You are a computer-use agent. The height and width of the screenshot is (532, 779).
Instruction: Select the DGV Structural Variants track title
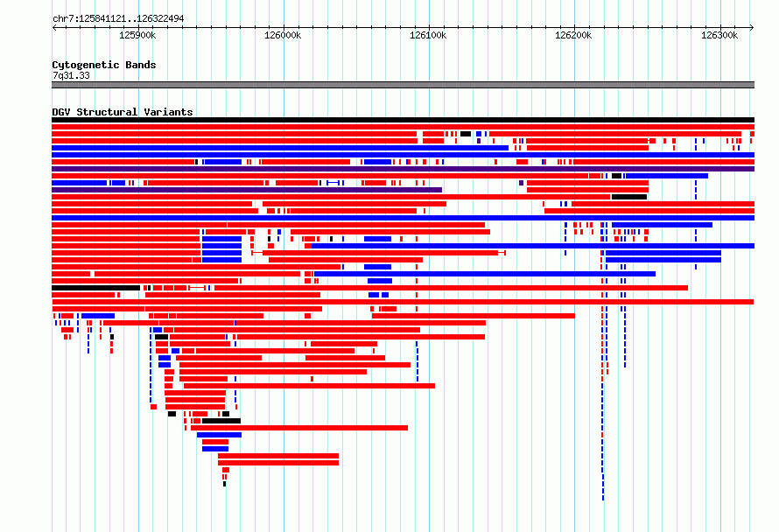tap(123, 112)
